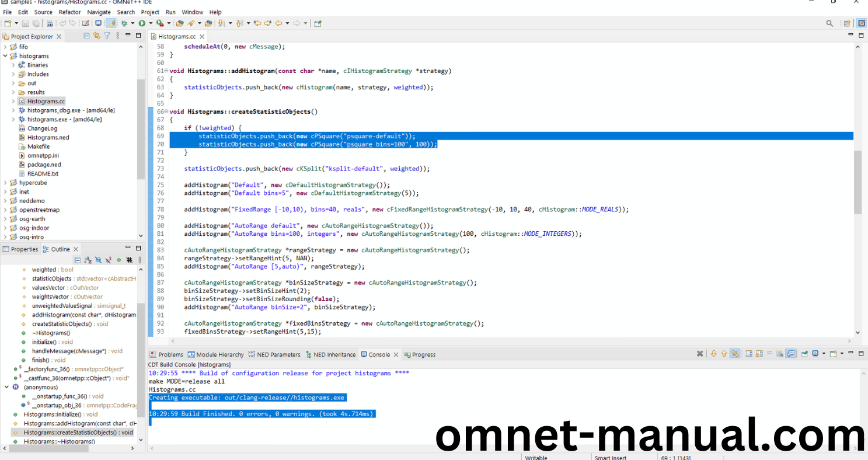Jump to next error in Console toolbar

click(713, 354)
